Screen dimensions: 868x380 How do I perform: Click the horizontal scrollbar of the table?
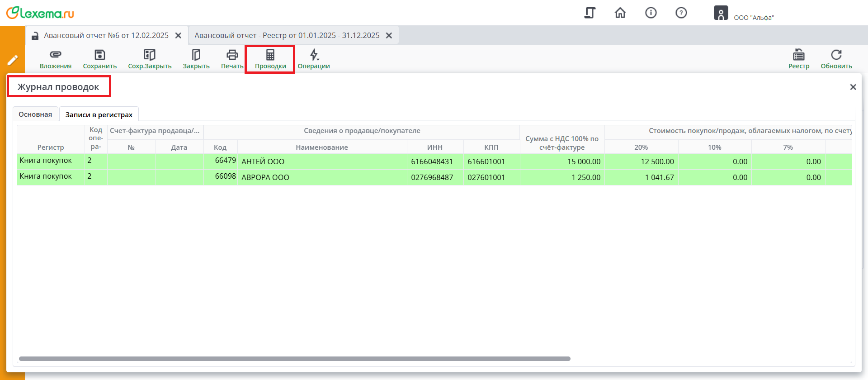tap(294, 359)
